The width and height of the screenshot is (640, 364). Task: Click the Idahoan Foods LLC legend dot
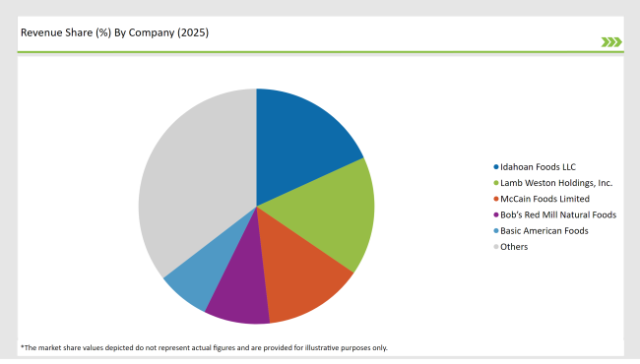[x=496, y=167]
